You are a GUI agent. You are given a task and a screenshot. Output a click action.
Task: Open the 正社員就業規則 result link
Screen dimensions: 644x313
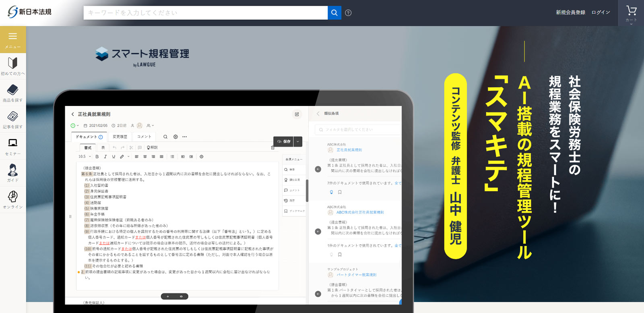point(349,150)
